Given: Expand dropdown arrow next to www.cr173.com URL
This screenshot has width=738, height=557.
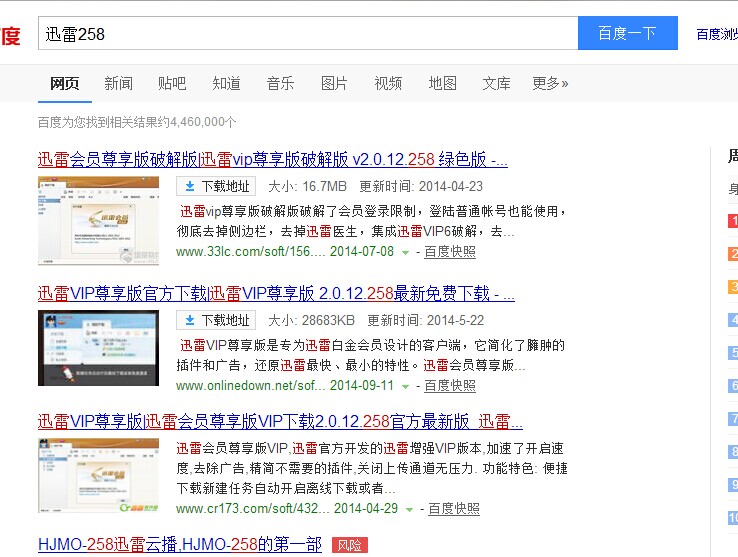Looking at the screenshot, I should point(409,510).
